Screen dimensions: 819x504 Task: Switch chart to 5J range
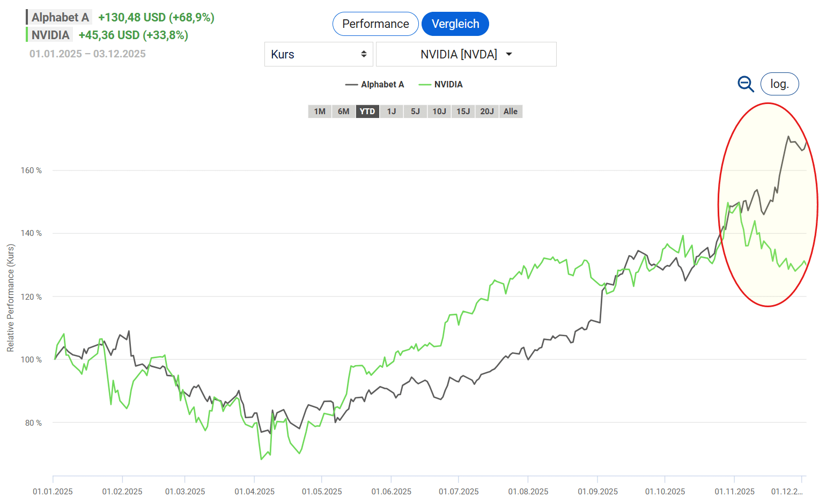(x=415, y=112)
